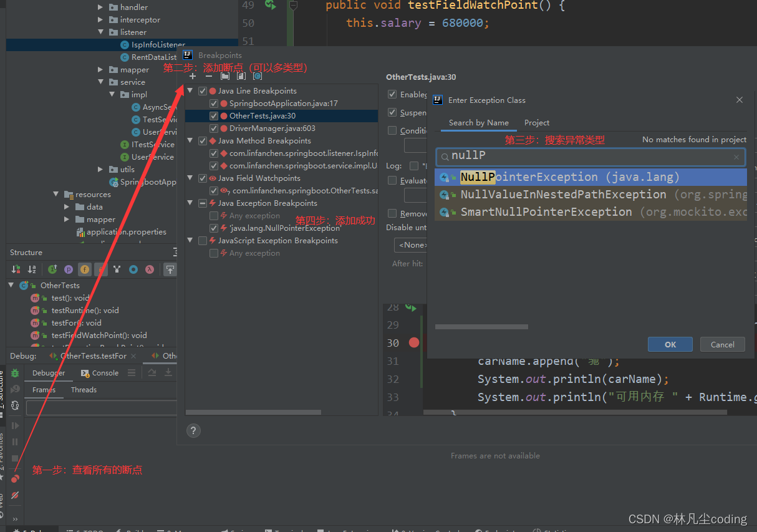Click Cancel in Enter Exception Class dialog
This screenshot has width=757, height=532.
point(722,344)
